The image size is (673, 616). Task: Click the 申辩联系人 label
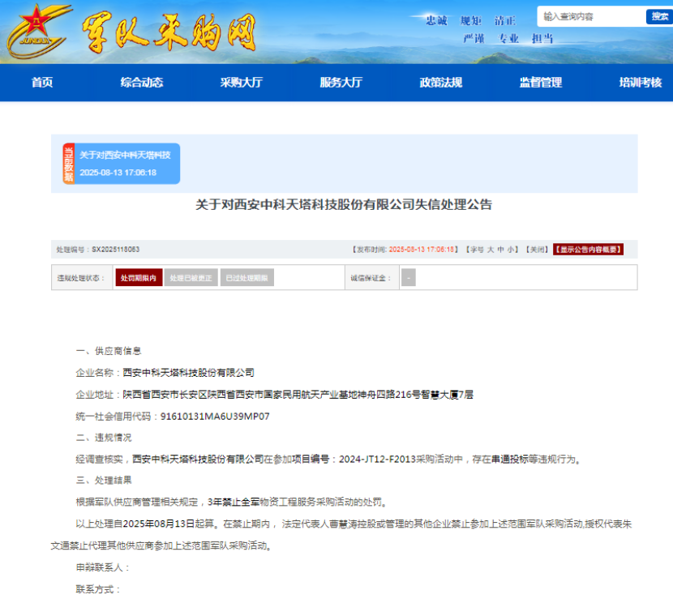pos(103,567)
